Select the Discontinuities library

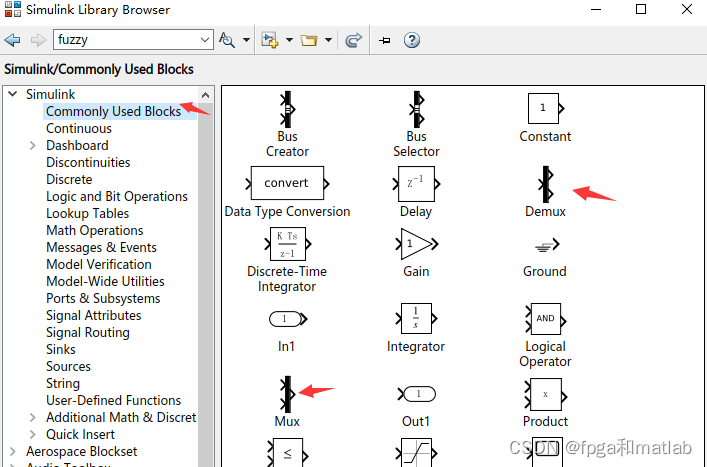88,162
